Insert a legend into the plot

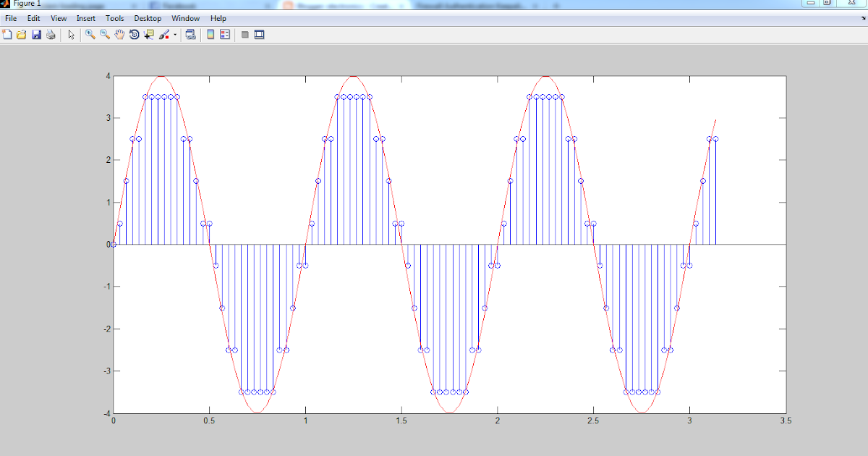[224, 34]
